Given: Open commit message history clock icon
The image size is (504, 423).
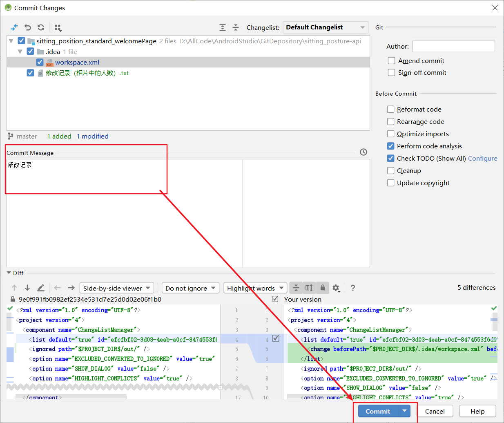Looking at the screenshot, I should coord(364,152).
